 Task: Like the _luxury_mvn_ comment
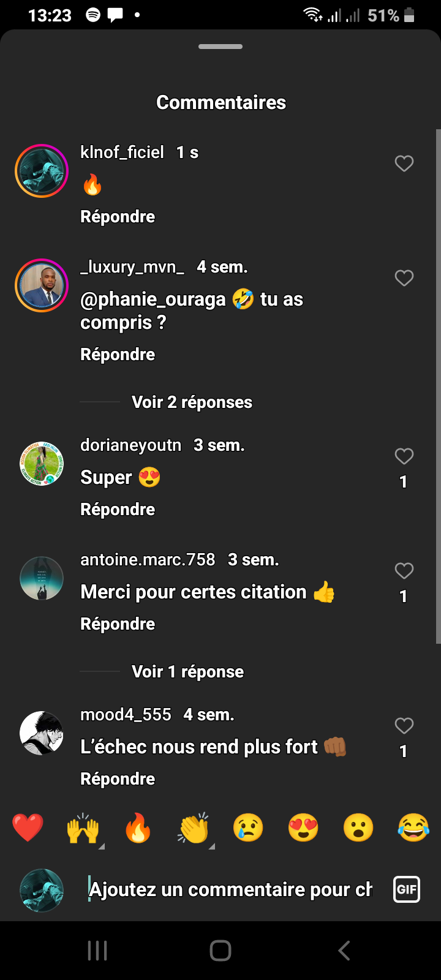tap(404, 278)
